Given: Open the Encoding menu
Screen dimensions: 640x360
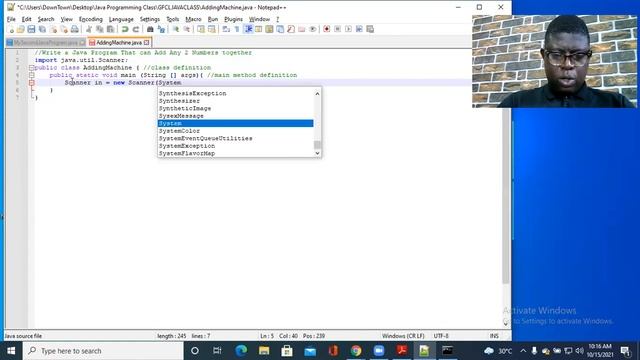Looking at the screenshot, I should pyautogui.click(x=91, y=19).
